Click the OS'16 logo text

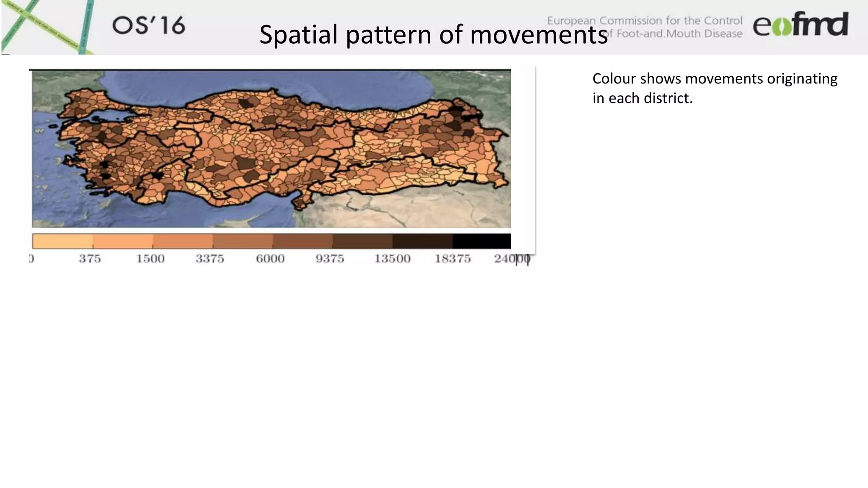149,26
